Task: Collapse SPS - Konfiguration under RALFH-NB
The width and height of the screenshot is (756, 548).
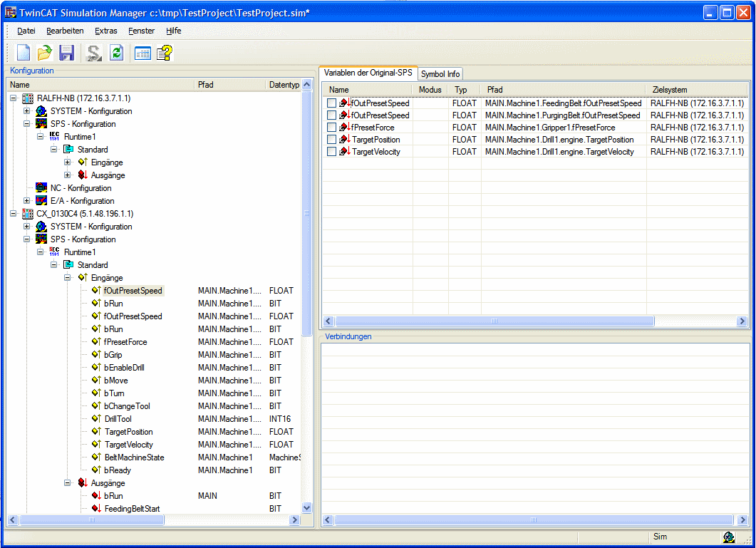Action: coord(27,123)
